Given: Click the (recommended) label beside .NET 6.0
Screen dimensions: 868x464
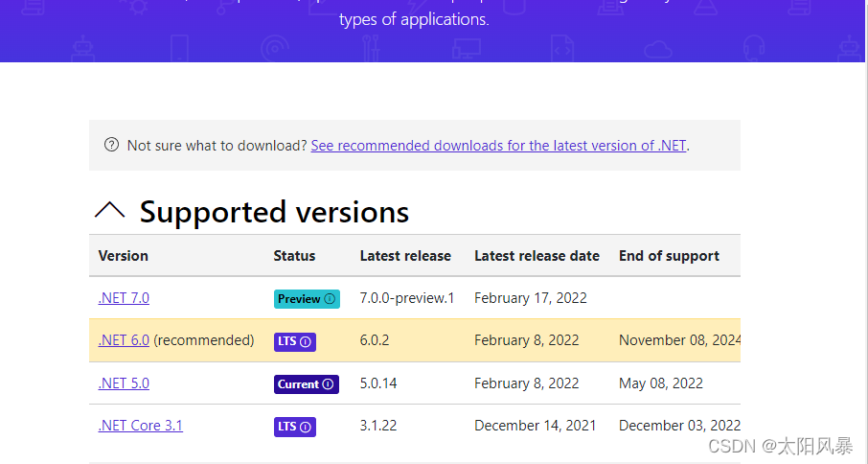Looking at the screenshot, I should click(204, 340).
